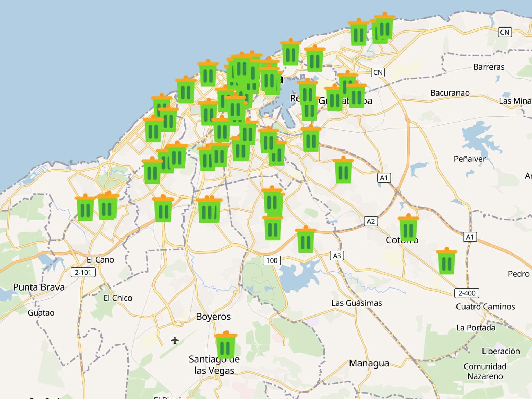Click the Las Guásimas place label

click(x=356, y=303)
